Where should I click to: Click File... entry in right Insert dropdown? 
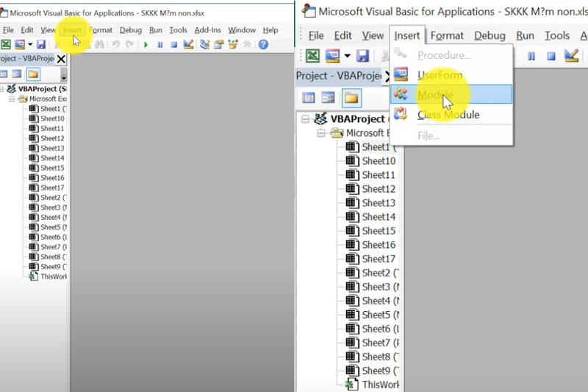point(451,136)
